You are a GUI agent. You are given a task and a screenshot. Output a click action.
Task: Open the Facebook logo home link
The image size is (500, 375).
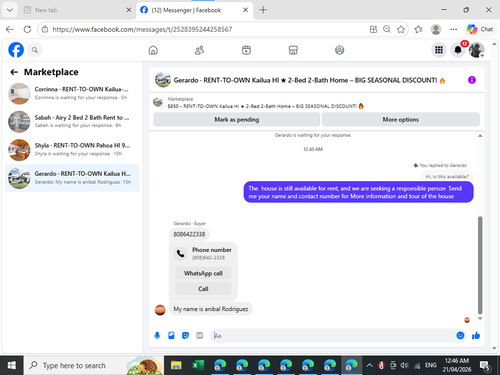tap(16, 50)
